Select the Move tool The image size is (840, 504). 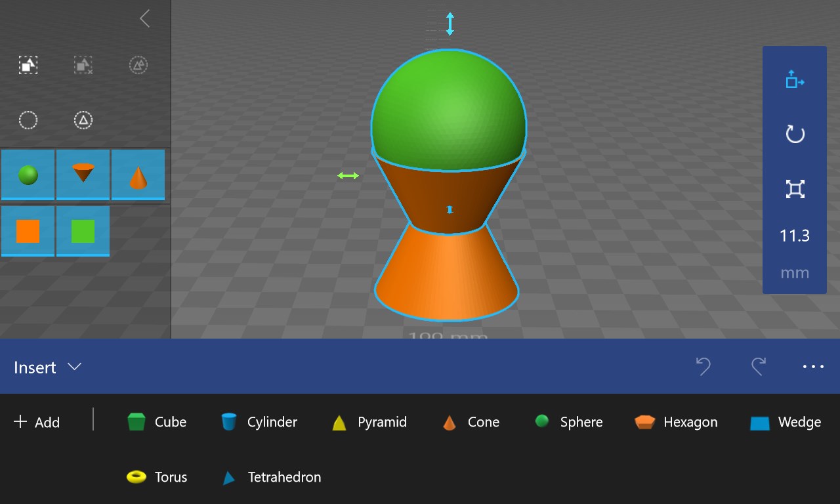tap(795, 80)
